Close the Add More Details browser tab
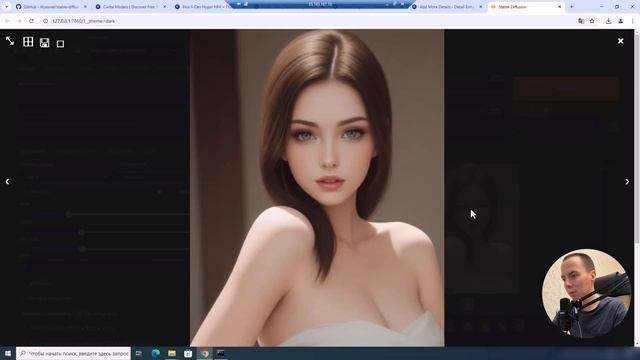640x360 pixels. [x=480, y=7]
